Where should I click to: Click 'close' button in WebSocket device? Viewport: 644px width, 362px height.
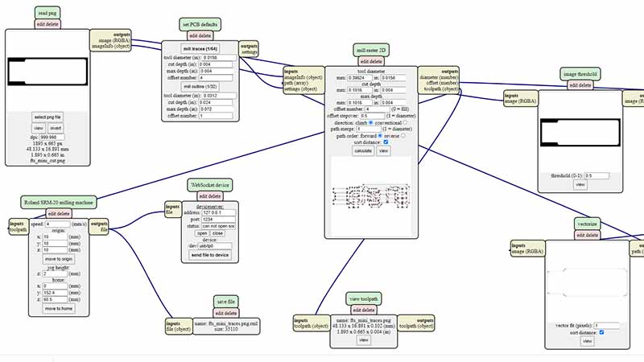point(217,233)
